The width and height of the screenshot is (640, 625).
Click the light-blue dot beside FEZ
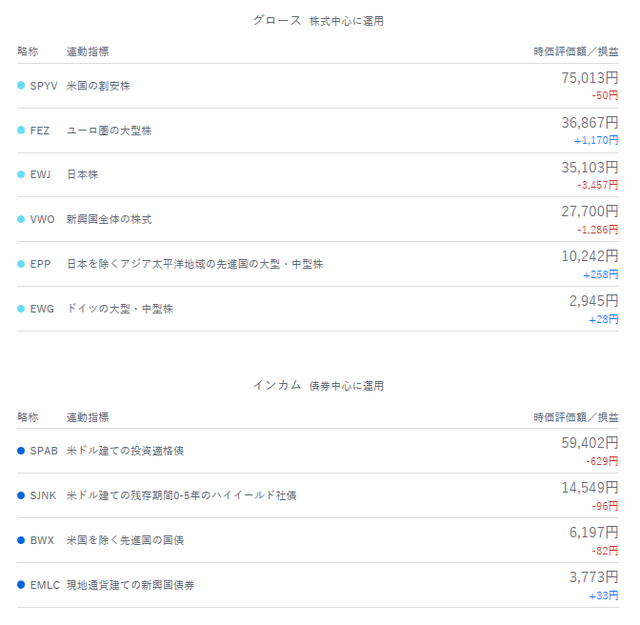tap(21, 130)
